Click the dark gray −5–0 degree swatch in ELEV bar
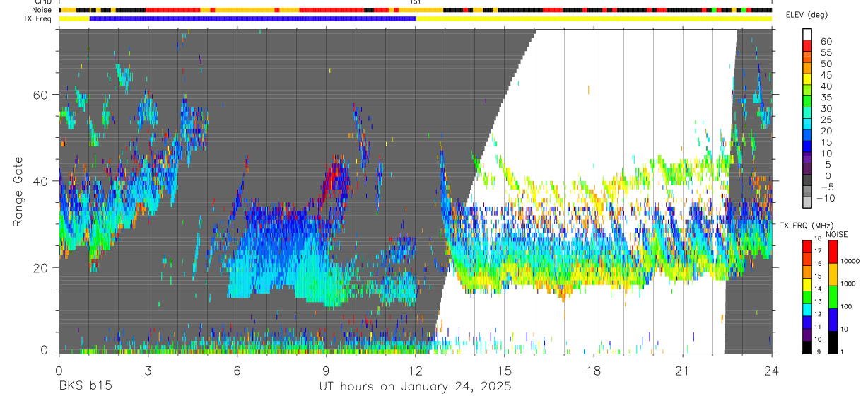This screenshot has width=868, height=401. coord(807,181)
